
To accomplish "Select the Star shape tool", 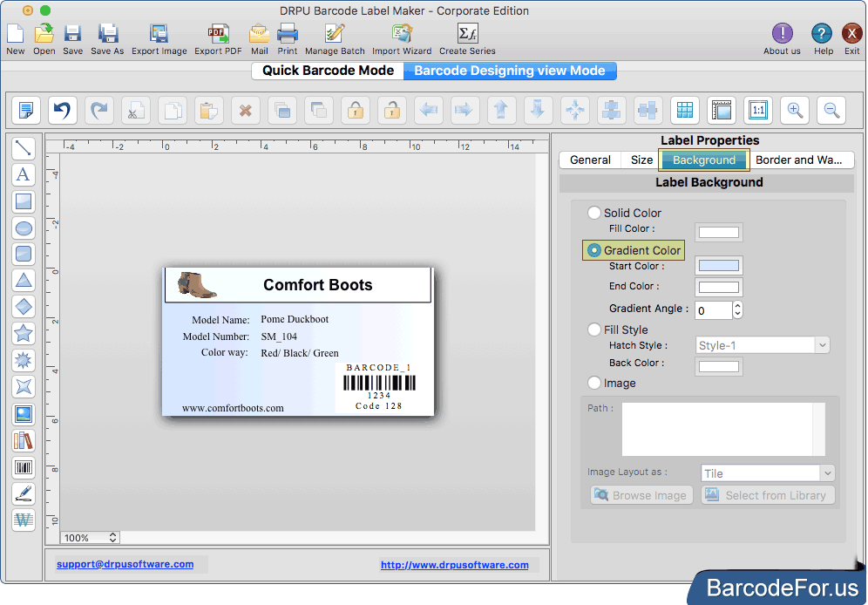I will (x=24, y=333).
